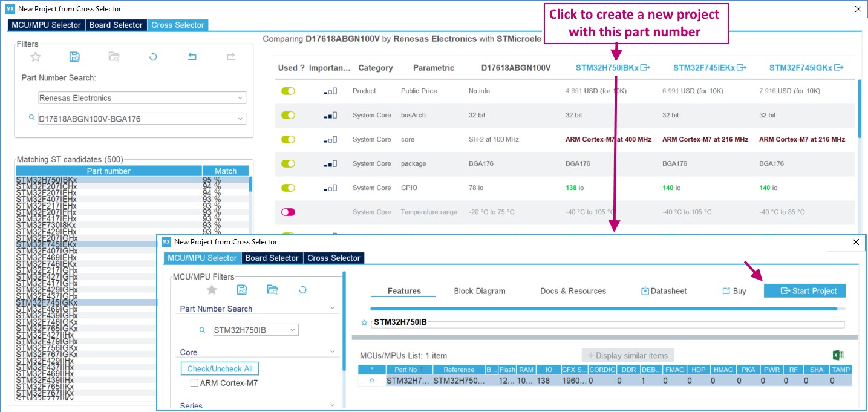Star the STM32H750IB title as favorite
Image resolution: width=868 pixels, height=412 pixels.
click(364, 323)
